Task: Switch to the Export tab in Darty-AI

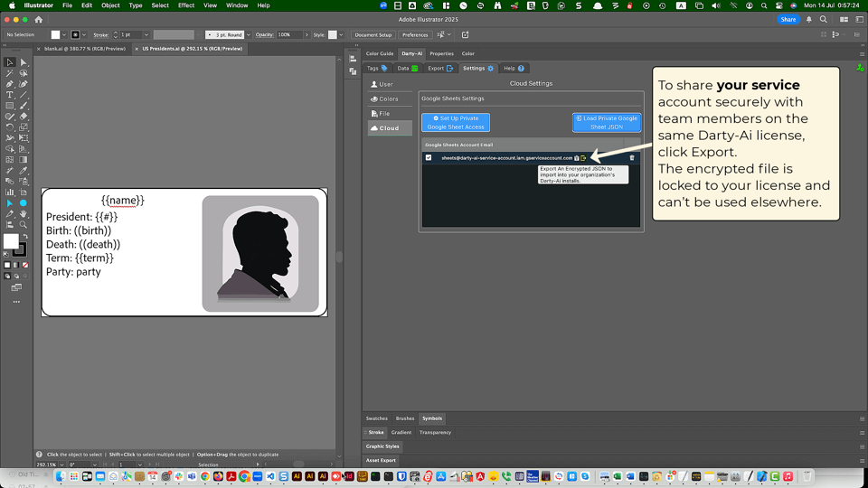Action: (x=440, y=69)
